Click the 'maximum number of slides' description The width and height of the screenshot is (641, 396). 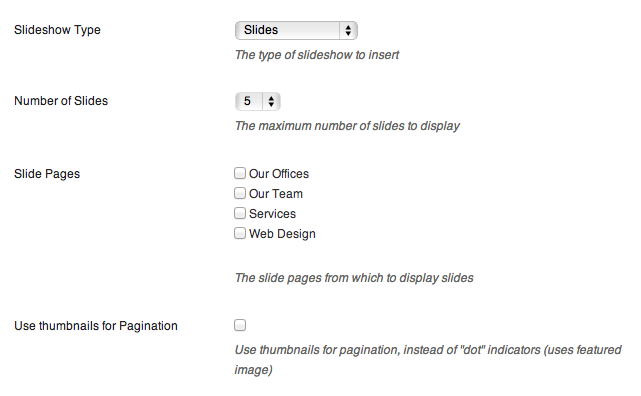pyautogui.click(x=347, y=126)
